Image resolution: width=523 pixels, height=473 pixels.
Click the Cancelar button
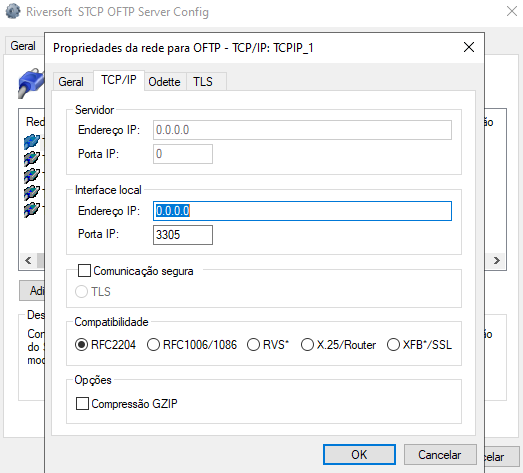440,454
